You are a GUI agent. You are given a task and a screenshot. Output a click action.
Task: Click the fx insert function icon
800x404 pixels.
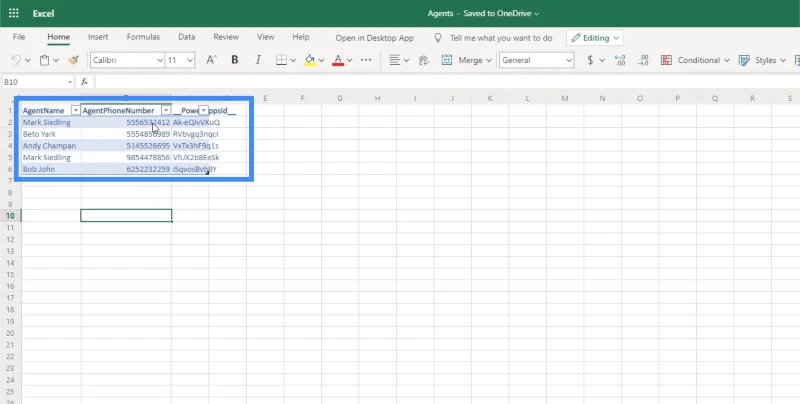(x=84, y=82)
